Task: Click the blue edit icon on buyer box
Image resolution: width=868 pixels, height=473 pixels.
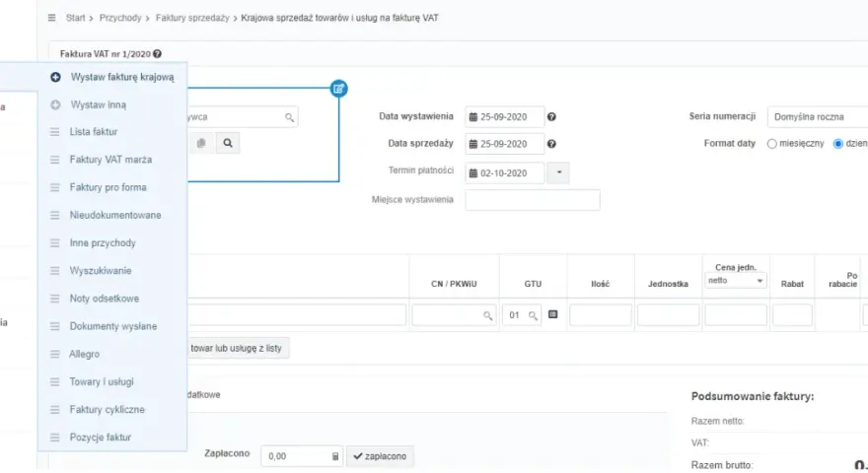Action: click(338, 89)
